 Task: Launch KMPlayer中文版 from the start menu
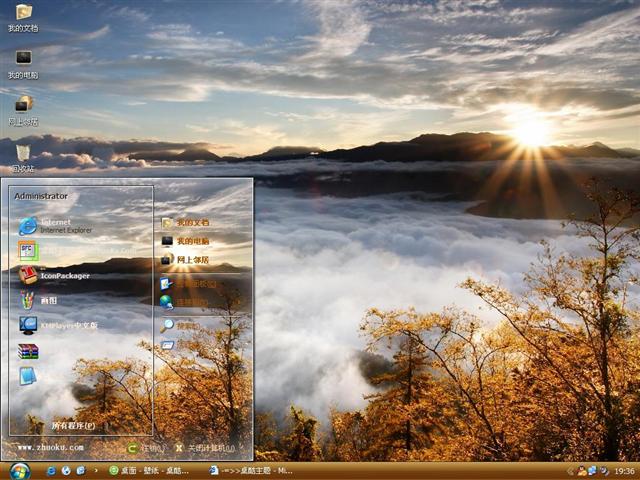point(58,325)
